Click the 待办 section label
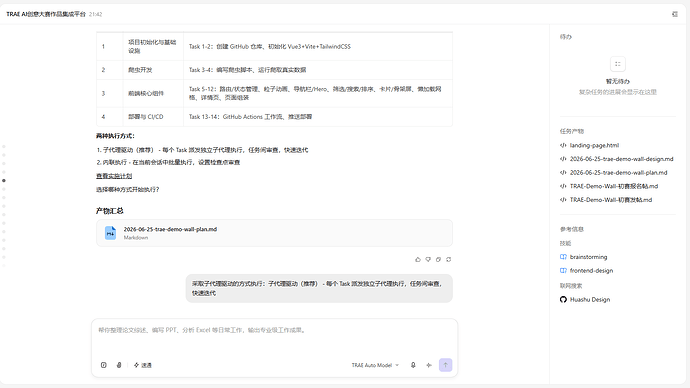The height and width of the screenshot is (388, 690). point(565,37)
